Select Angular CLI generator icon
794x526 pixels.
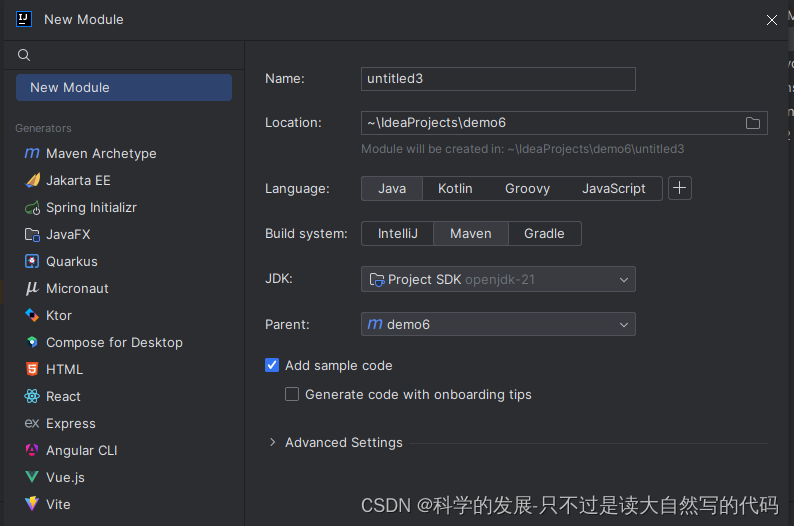(x=32, y=450)
